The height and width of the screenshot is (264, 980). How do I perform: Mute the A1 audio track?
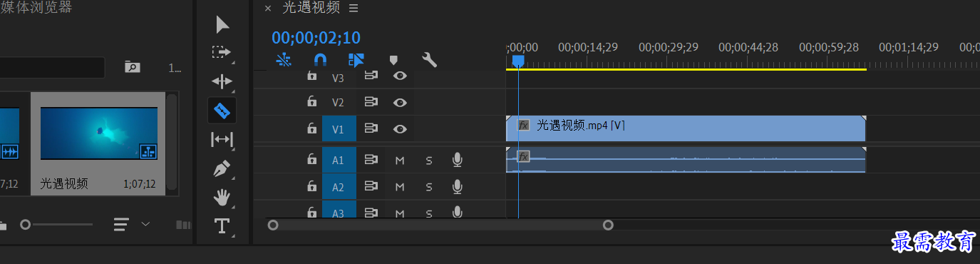[400, 161]
